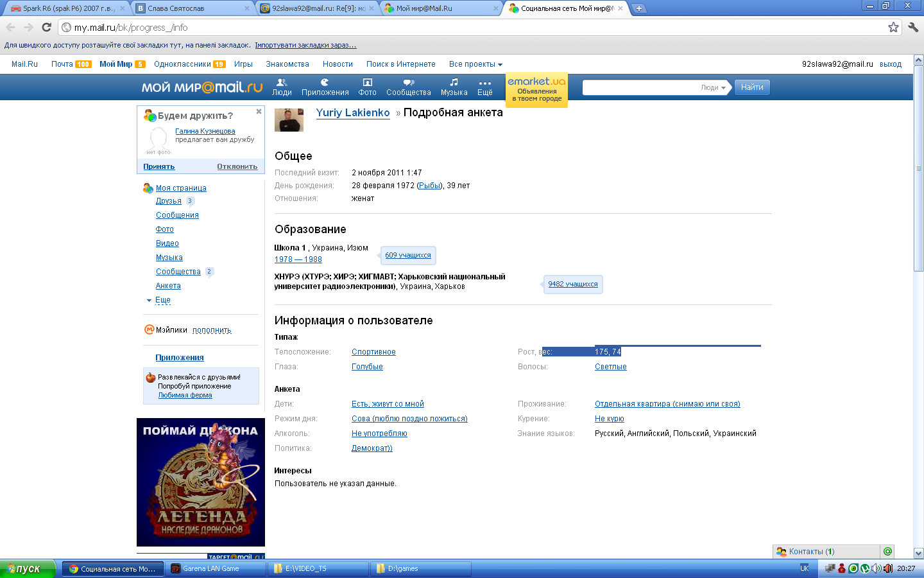
Task: Switch to Слава Святослав tab
Action: pyautogui.click(x=193, y=8)
